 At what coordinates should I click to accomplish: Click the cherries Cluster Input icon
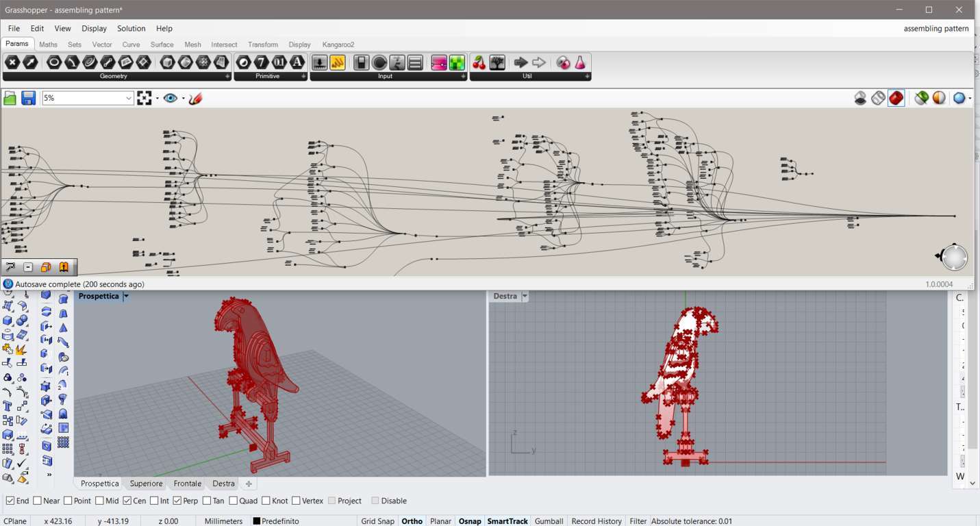pos(479,63)
